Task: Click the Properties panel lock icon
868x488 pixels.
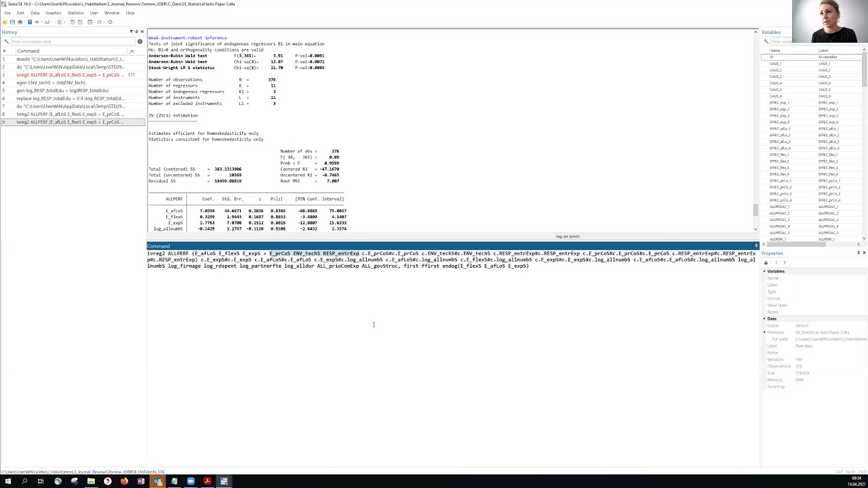Action: tap(766, 262)
